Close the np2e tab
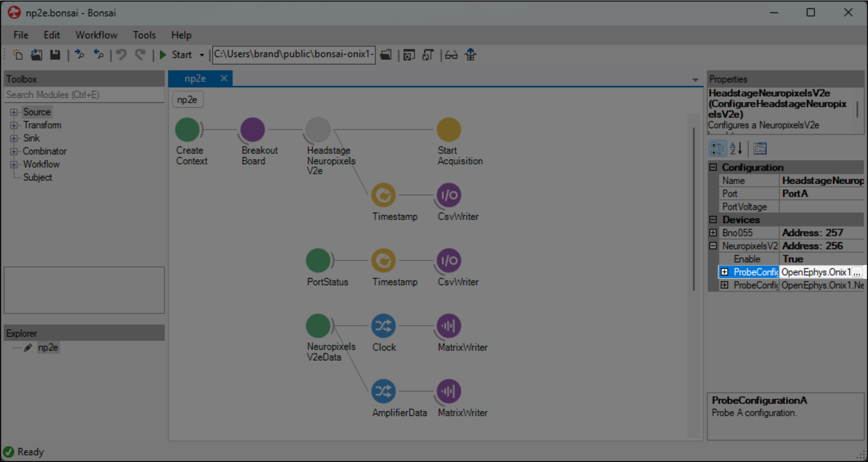This screenshot has width=868, height=462. click(224, 78)
